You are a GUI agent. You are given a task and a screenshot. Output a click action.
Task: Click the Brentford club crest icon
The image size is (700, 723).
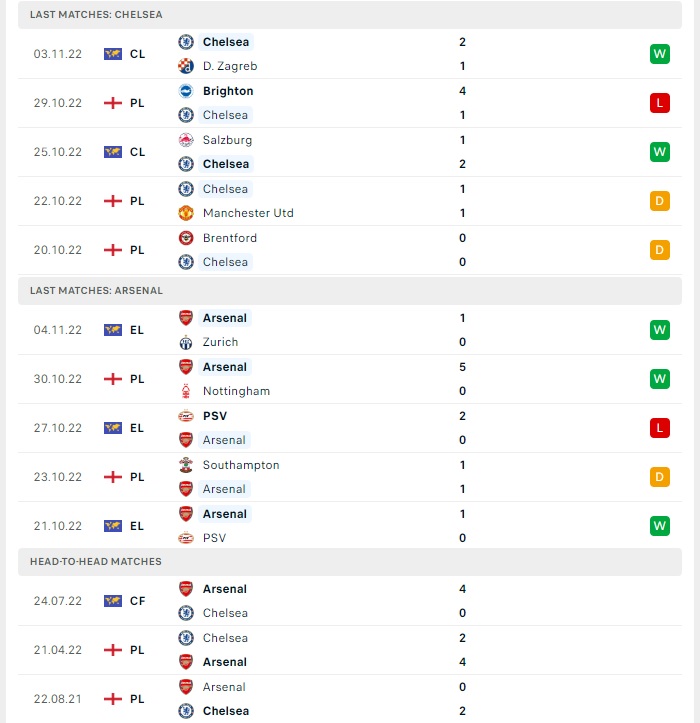pyautogui.click(x=186, y=238)
